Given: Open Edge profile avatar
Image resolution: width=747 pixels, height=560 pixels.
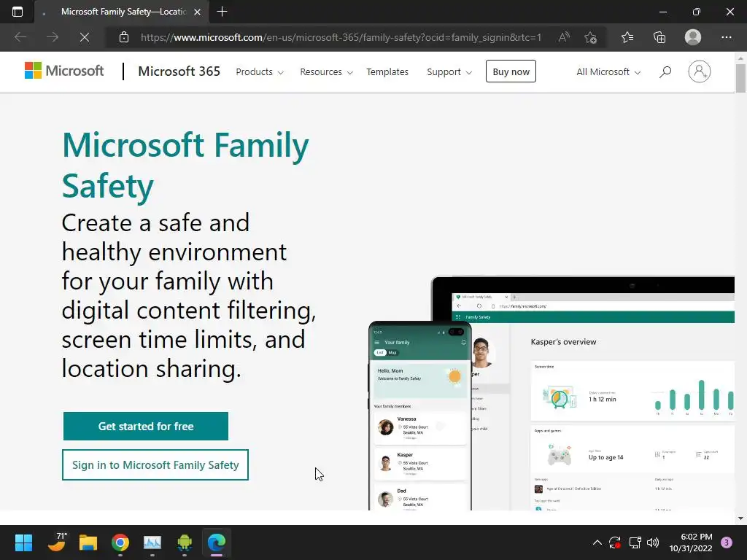Looking at the screenshot, I should coord(693,37).
